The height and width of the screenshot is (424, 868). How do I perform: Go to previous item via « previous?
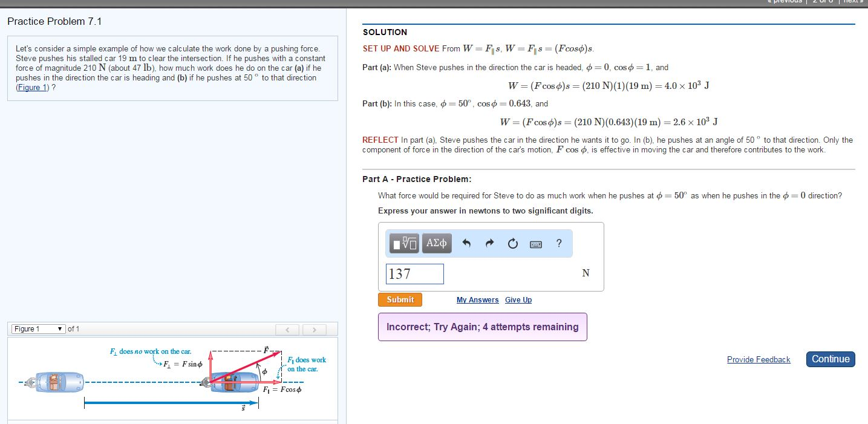pyautogui.click(x=785, y=1)
